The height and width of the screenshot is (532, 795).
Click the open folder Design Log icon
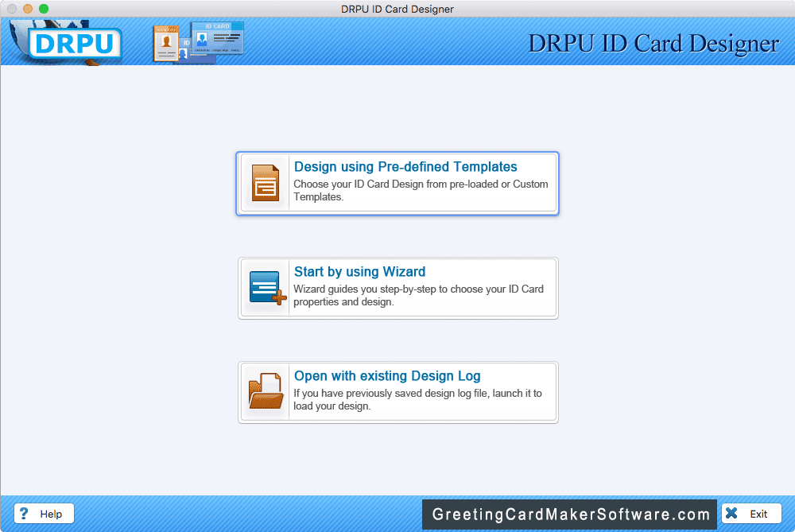click(x=266, y=391)
